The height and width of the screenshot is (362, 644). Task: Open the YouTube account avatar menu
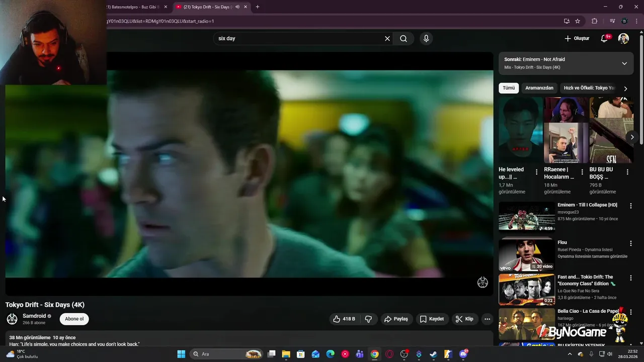(x=623, y=38)
